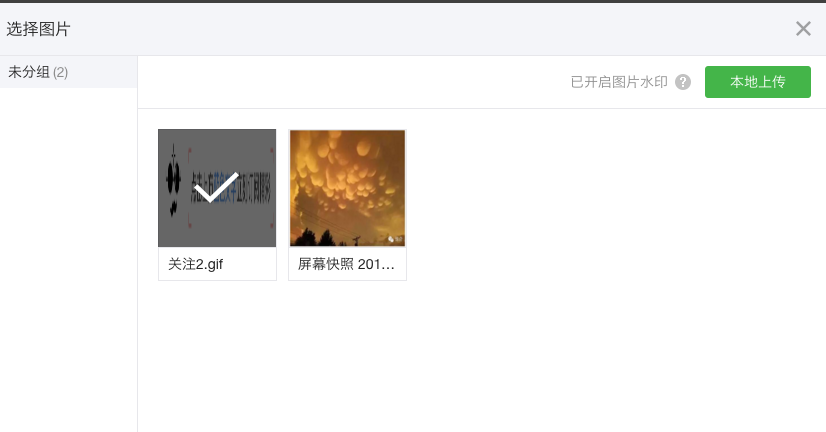Close the 选择图片 dialog with X
The width and height of the screenshot is (826, 432).
803,28
